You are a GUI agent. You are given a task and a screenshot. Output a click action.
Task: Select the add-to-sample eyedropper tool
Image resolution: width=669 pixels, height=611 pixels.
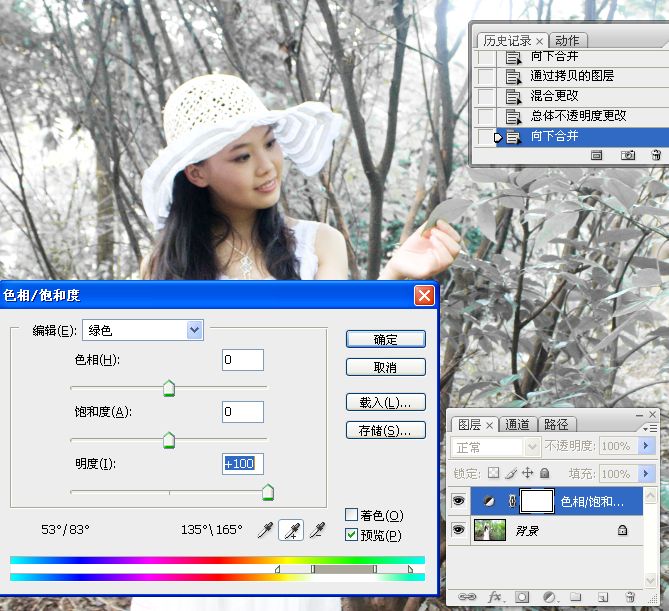pos(291,530)
